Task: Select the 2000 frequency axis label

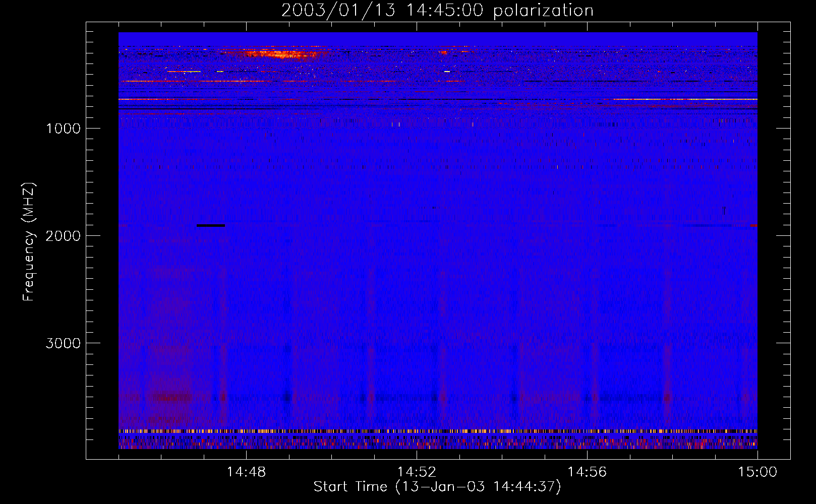Action: point(63,236)
